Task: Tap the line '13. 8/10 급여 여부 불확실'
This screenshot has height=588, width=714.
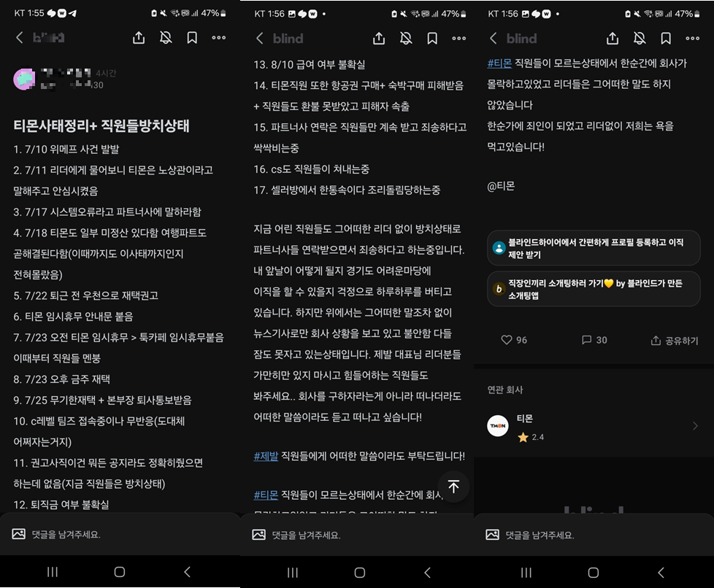Action: click(x=310, y=65)
